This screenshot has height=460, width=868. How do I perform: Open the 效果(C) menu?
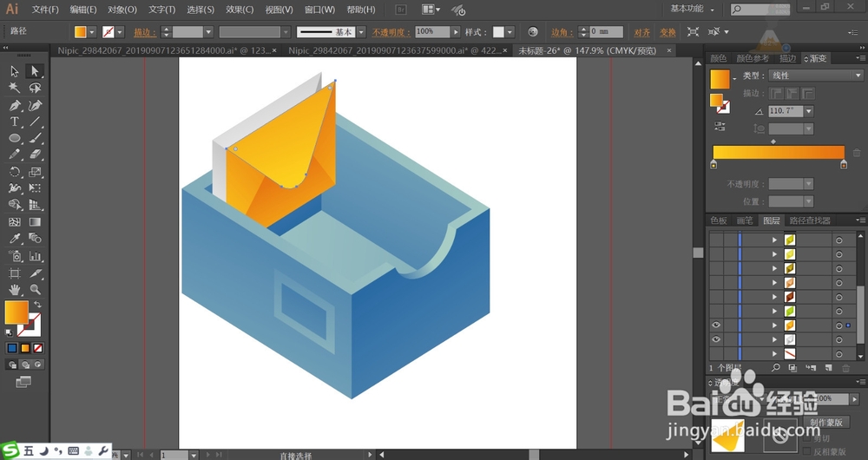click(x=240, y=10)
